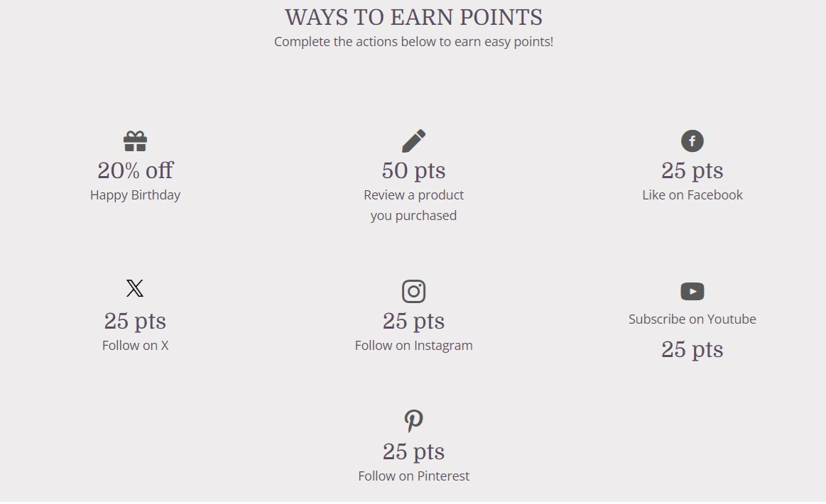Open the Follow on X link

[x=135, y=346]
